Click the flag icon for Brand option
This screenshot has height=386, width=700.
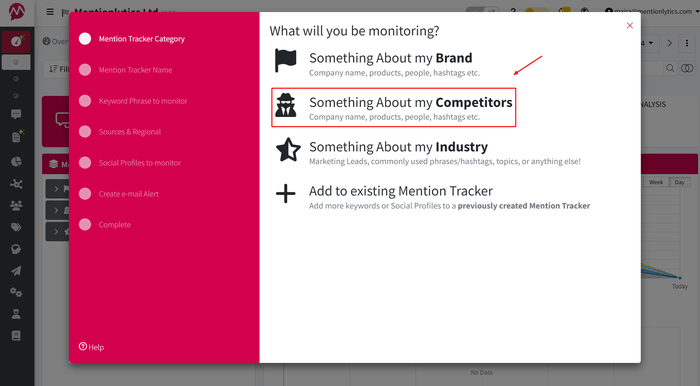285,61
